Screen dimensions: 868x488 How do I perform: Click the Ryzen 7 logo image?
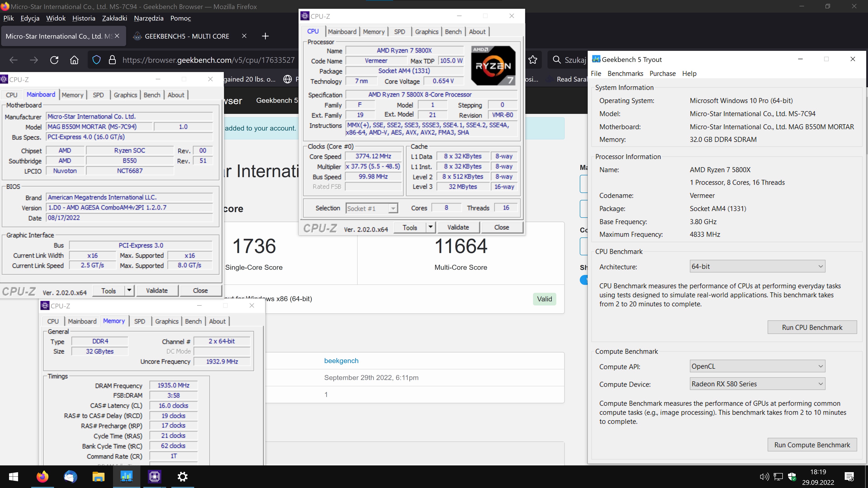coord(493,66)
